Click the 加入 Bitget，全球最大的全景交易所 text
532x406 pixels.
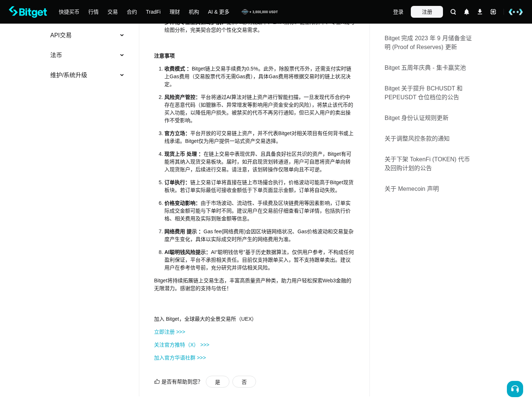tap(205, 319)
